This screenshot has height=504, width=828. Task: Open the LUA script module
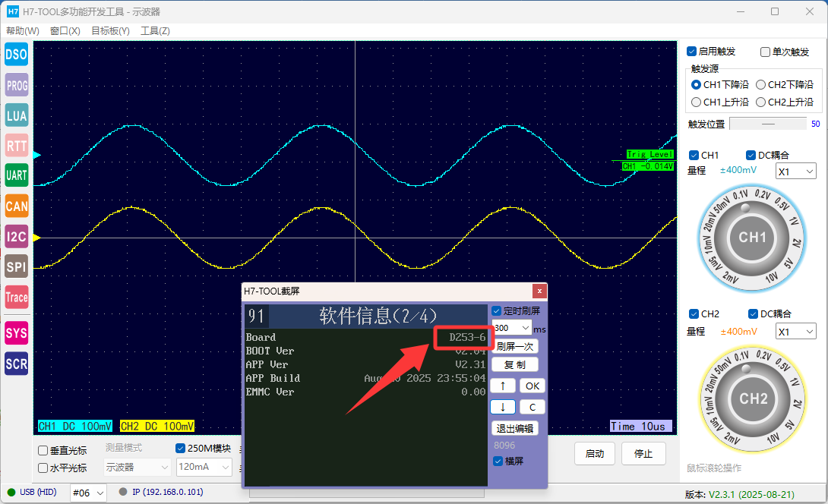click(x=17, y=115)
